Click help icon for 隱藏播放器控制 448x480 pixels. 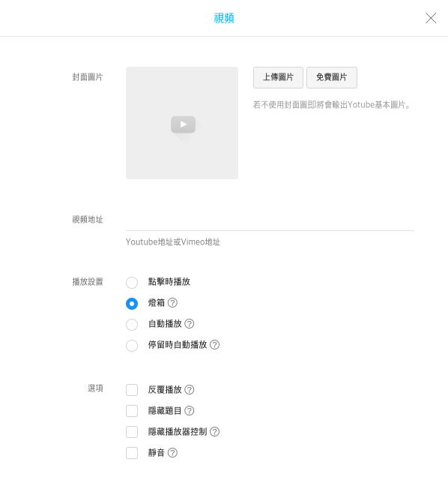click(x=215, y=432)
